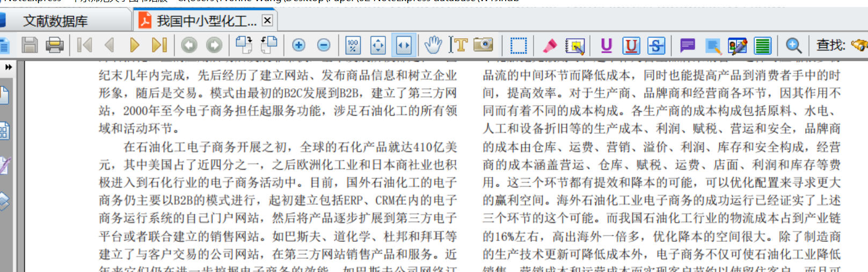868x272 pixels.
Task: Select the Hand pan tool
Action: (x=433, y=45)
